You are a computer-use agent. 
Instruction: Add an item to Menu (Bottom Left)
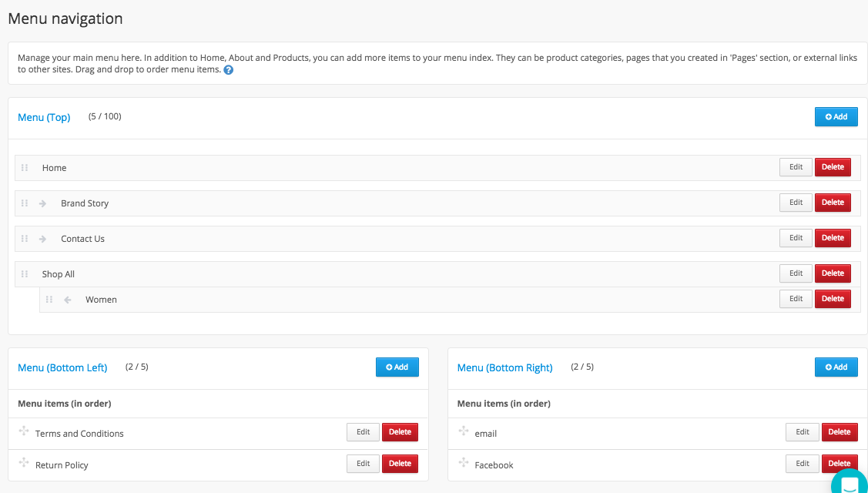(397, 367)
